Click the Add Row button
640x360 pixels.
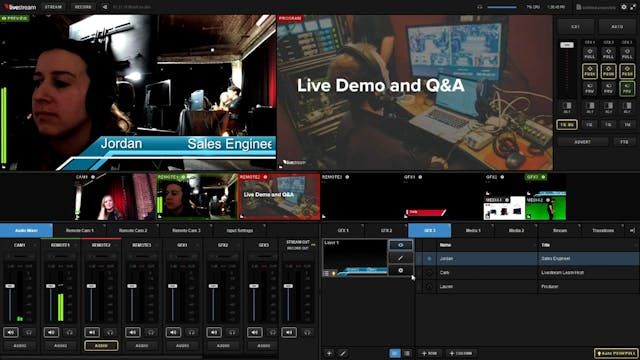(429, 353)
